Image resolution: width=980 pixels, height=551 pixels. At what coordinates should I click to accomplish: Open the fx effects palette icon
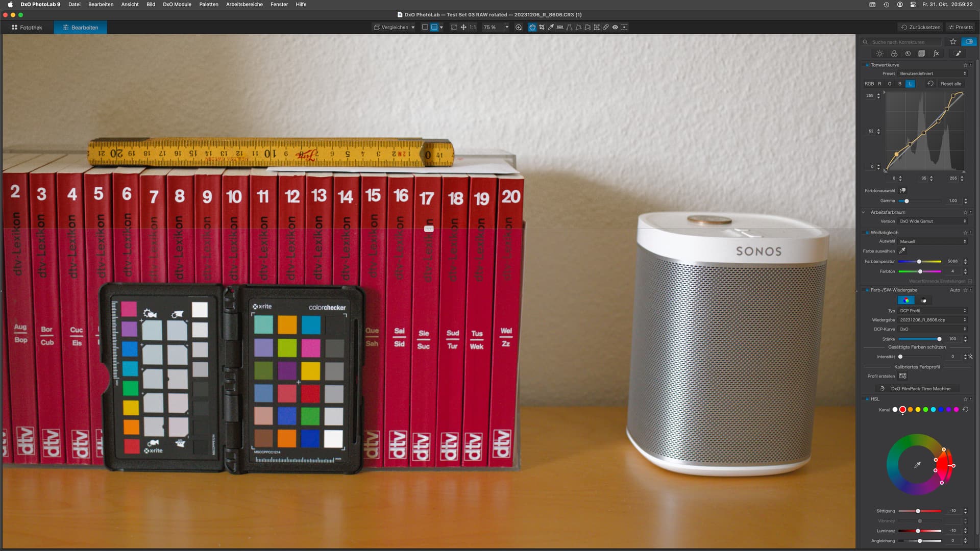[x=936, y=54]
